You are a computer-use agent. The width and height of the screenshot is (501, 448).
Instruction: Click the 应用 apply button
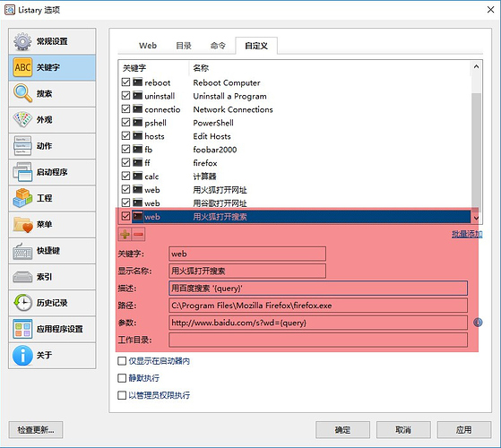[x=464, y=430]
